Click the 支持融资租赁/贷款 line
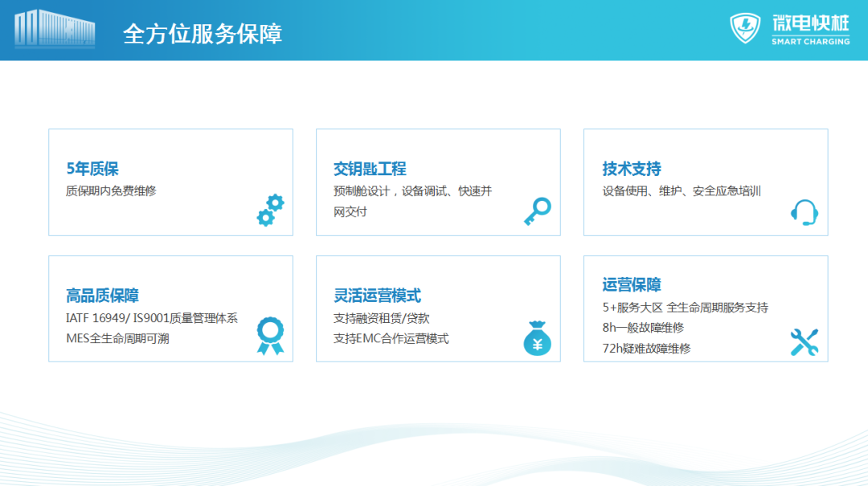The height and width of the screenshot is (486, 868). [x=382, y=318]
